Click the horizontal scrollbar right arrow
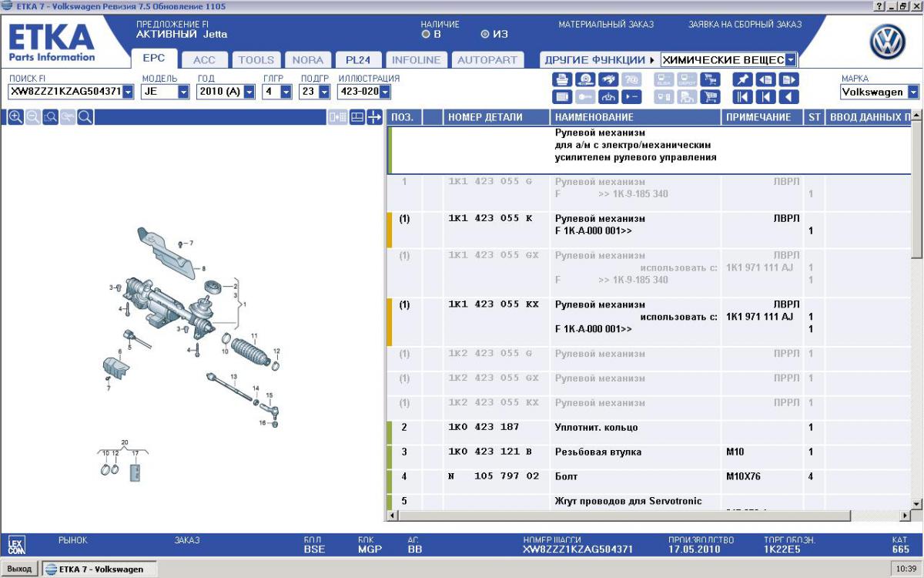The height and width of the screenshot is (578, 924). [x=905, y=515]
